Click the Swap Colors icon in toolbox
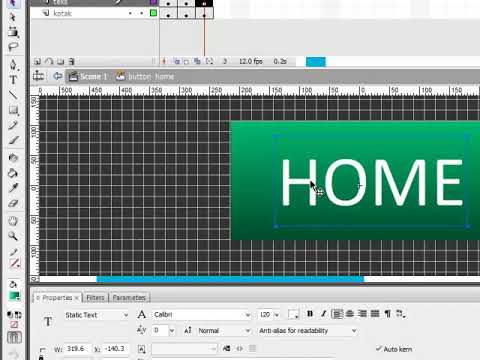The height and width of the screenshot is (360, 480). pyautogui.click(x=18, y=314)
